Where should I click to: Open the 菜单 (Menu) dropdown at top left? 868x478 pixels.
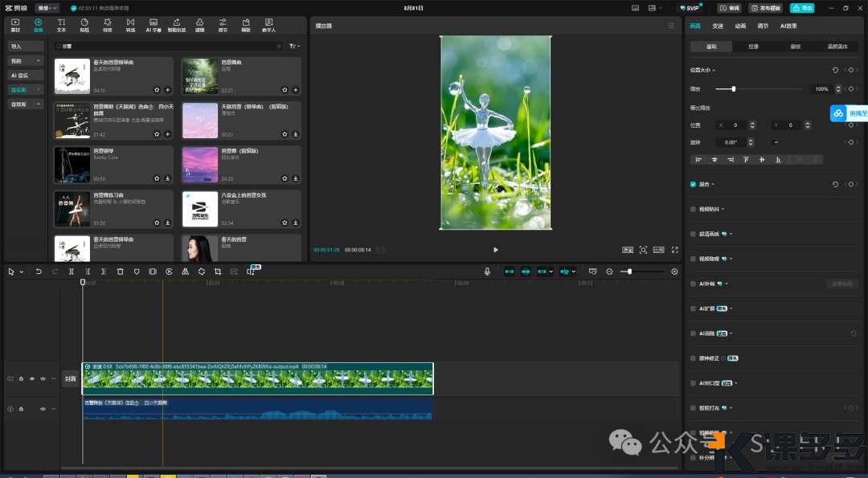pyautogui.click(x=47, y=8)
